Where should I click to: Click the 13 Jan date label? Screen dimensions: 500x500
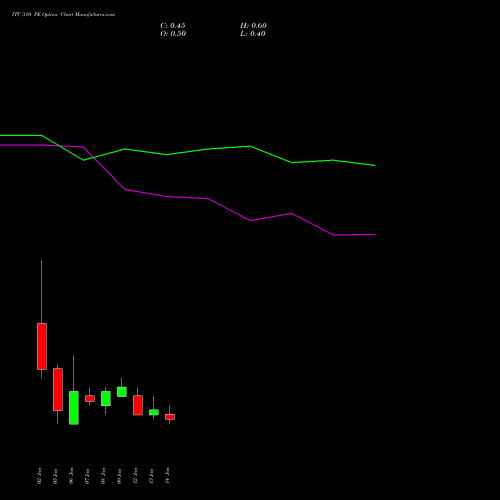[151, 476]
